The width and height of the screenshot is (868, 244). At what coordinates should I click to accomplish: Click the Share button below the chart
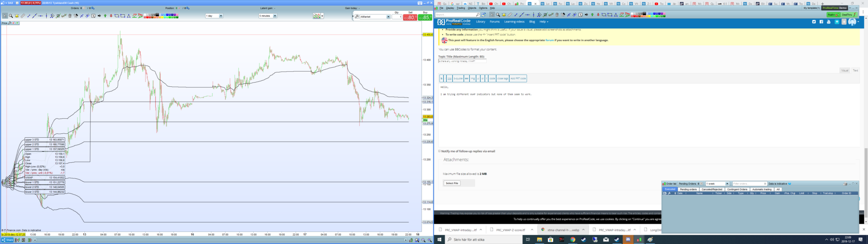click(x=8, y=240)
